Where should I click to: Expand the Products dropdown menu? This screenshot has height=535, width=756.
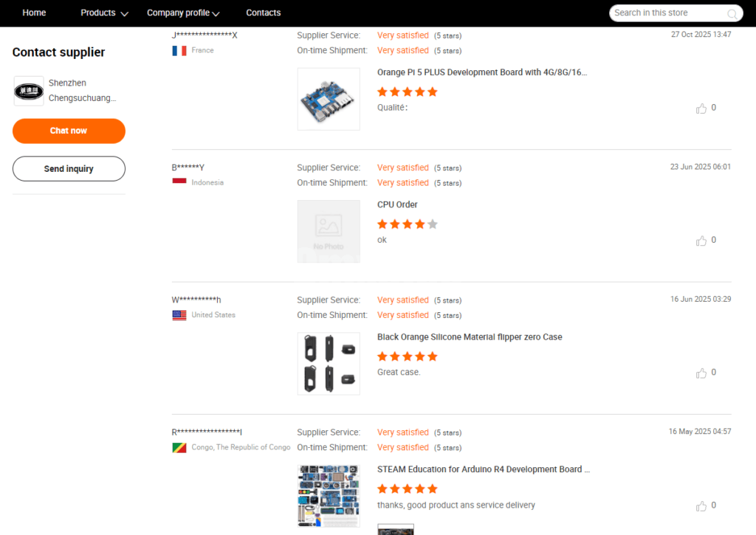[x=104, y=13]
